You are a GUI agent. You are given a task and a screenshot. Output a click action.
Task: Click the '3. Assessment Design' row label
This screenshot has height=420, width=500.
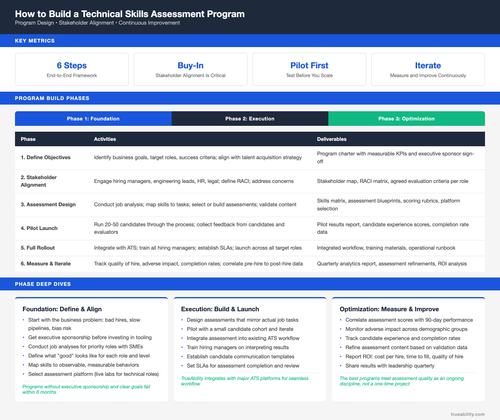[x=48, y=204]
